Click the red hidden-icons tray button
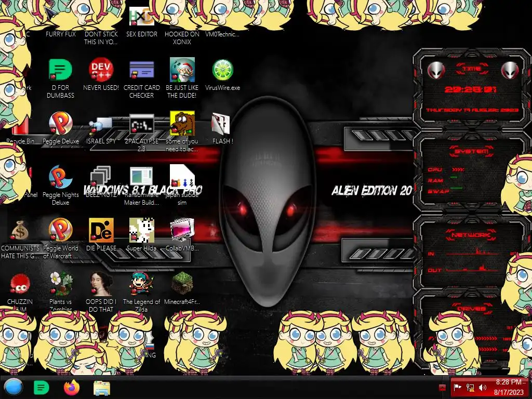This screenshot has height=399, width=532. tap(442, 388)
